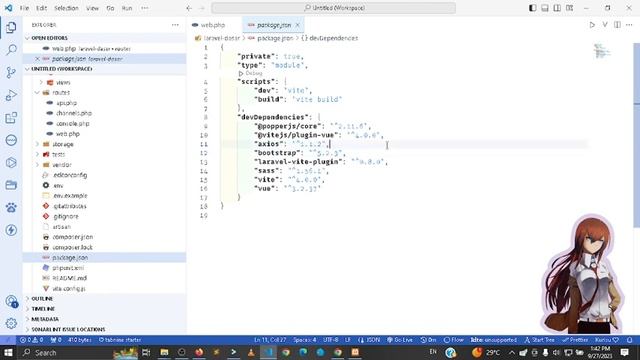Open the paw-shaped activity bar icon
The height and width of the screenshot is (360, 640).
(11, 207)
